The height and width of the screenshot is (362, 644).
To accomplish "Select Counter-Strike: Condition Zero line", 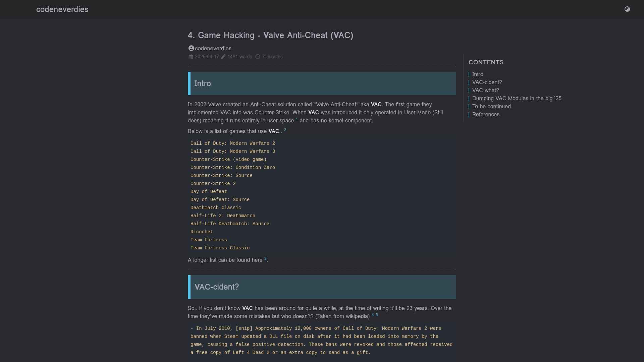I will pos(233,168).
